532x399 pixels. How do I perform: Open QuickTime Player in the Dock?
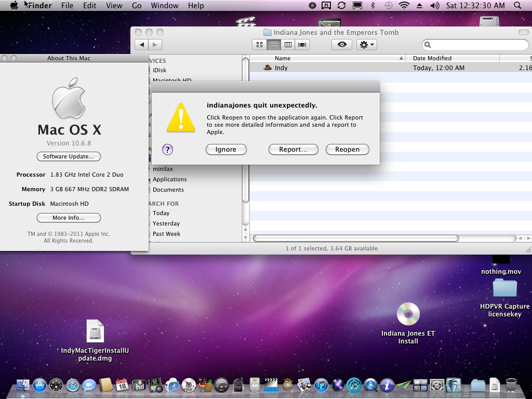click(x=370, y=385)
